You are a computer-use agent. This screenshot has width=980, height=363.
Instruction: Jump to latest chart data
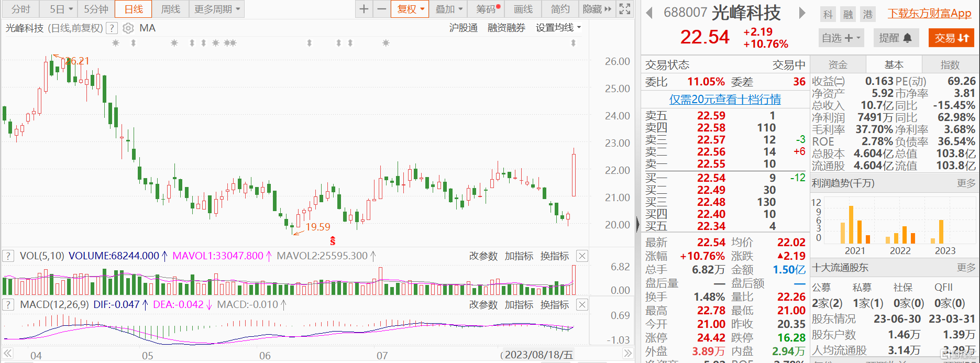(628, 354)
